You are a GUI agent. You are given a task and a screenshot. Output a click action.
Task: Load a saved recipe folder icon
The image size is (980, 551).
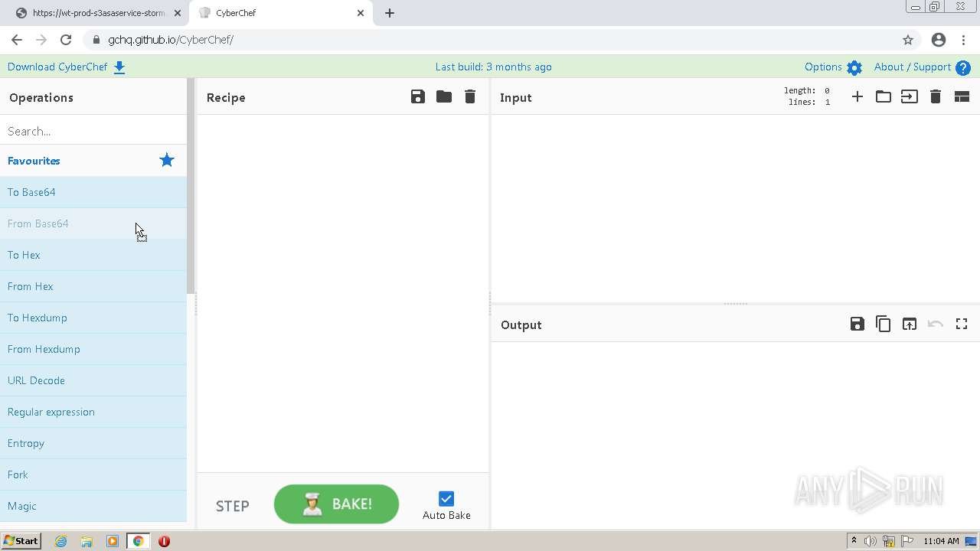tap(444, 96)
